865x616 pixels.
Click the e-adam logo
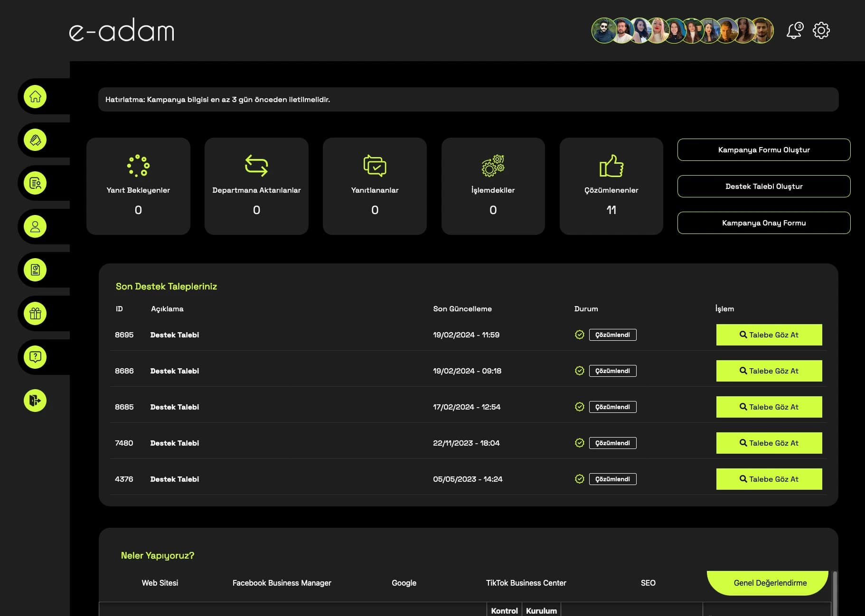122,31
